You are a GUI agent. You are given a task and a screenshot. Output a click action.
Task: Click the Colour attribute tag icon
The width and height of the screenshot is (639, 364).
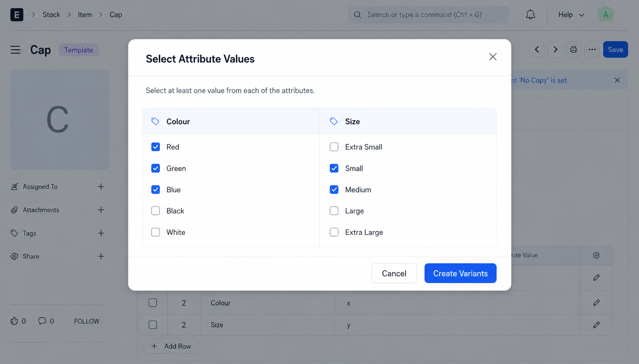(x=155, y=121)
